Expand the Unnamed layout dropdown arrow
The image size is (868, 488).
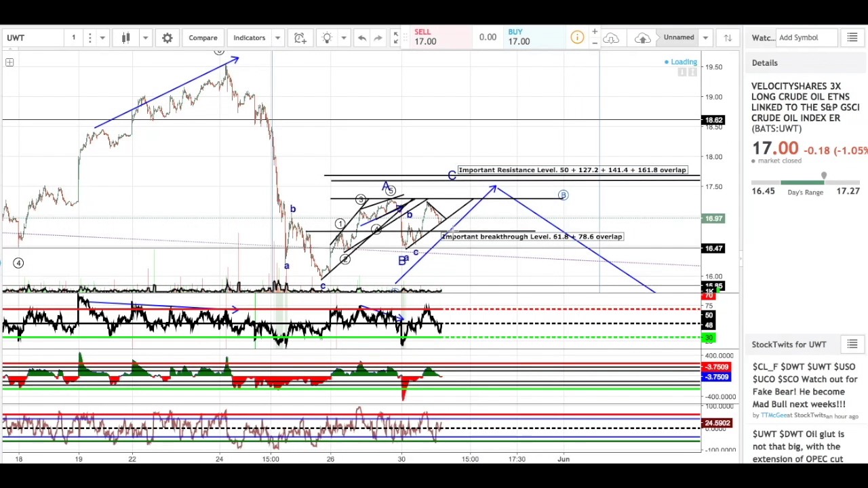click(705, 38)
